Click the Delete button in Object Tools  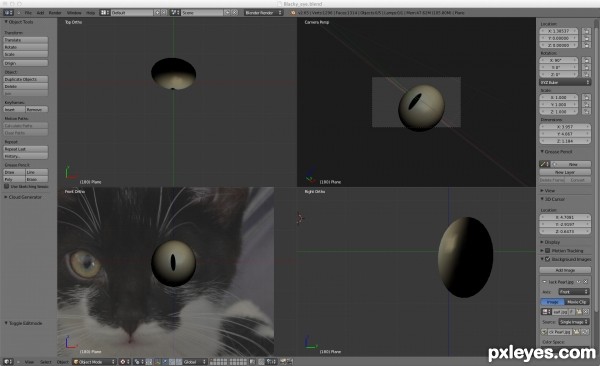[x=26, y=87]
